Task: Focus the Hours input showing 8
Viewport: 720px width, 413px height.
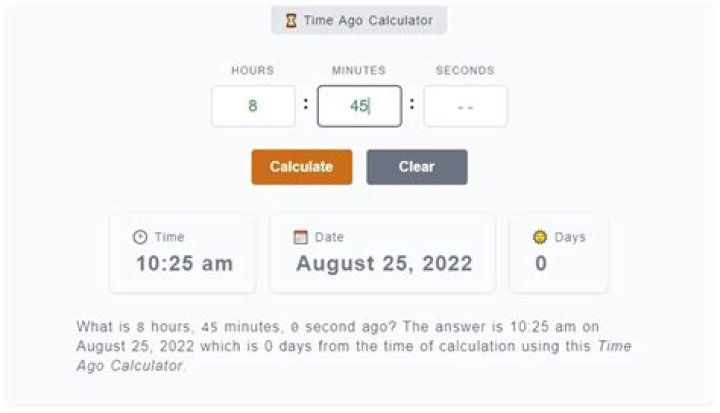Action: (253, 106)
